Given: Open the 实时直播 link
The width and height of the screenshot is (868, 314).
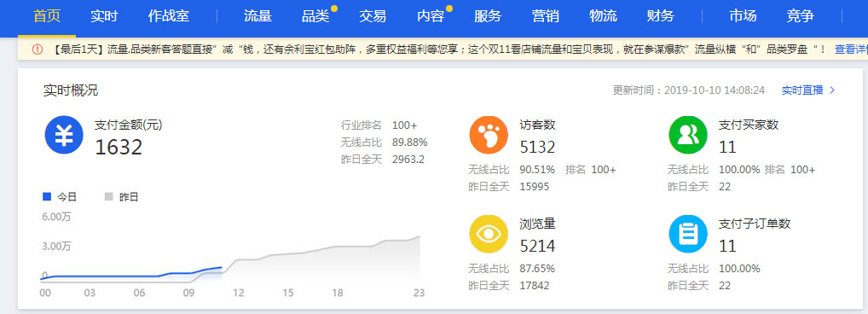Looking at the screenshot, I should pyautogui.click(x=802, y=90).
